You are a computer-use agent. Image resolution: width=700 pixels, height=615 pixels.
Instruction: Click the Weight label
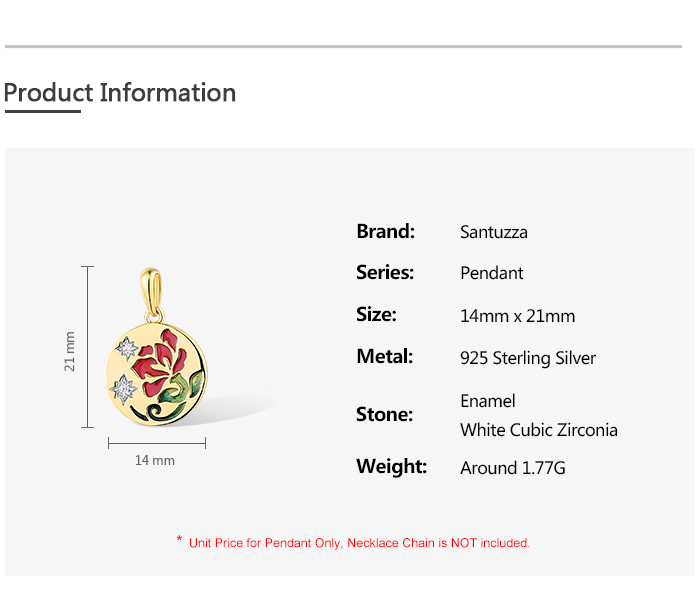pyautogui.click(x=391, y=466)
